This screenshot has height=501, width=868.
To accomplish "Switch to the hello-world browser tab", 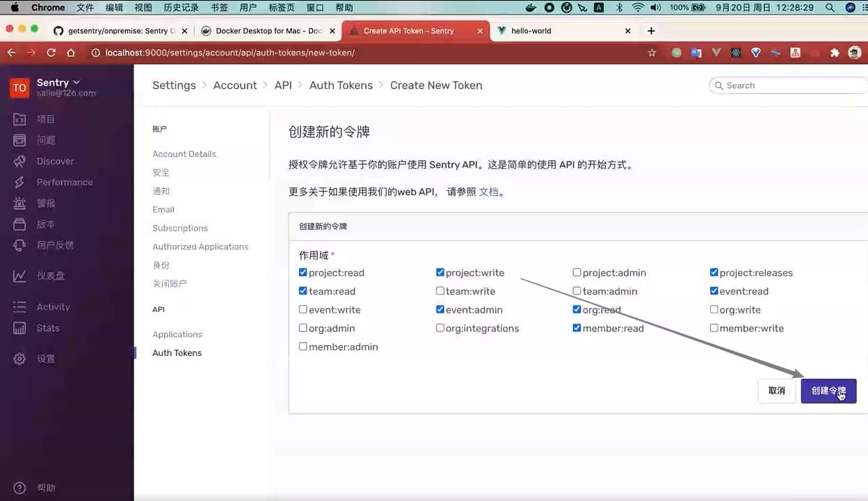I will tap(531, 31).
